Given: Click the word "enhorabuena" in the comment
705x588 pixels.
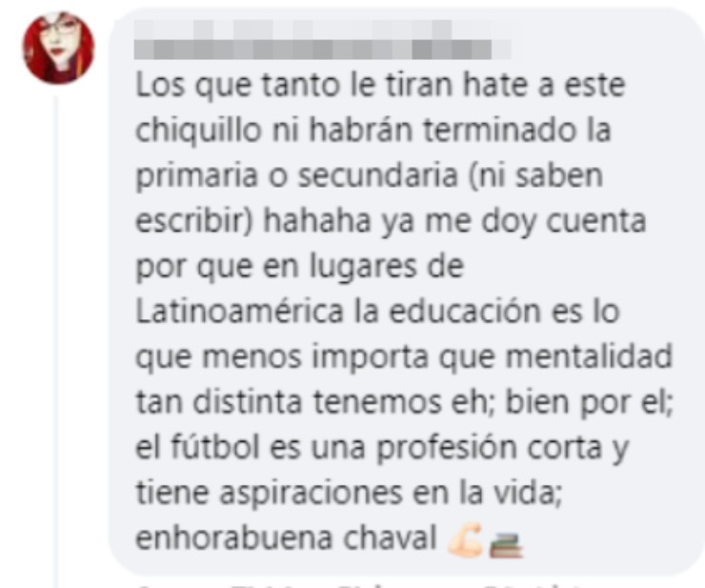Looking at the screenshot, I should (233, 537).
